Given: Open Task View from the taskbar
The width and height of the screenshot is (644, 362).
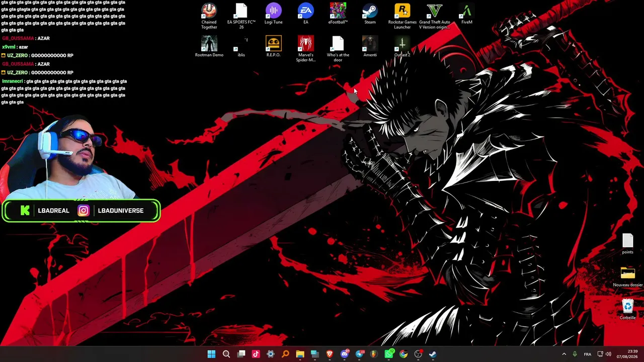Looking at the screenshot, I should tap(242, 354).
